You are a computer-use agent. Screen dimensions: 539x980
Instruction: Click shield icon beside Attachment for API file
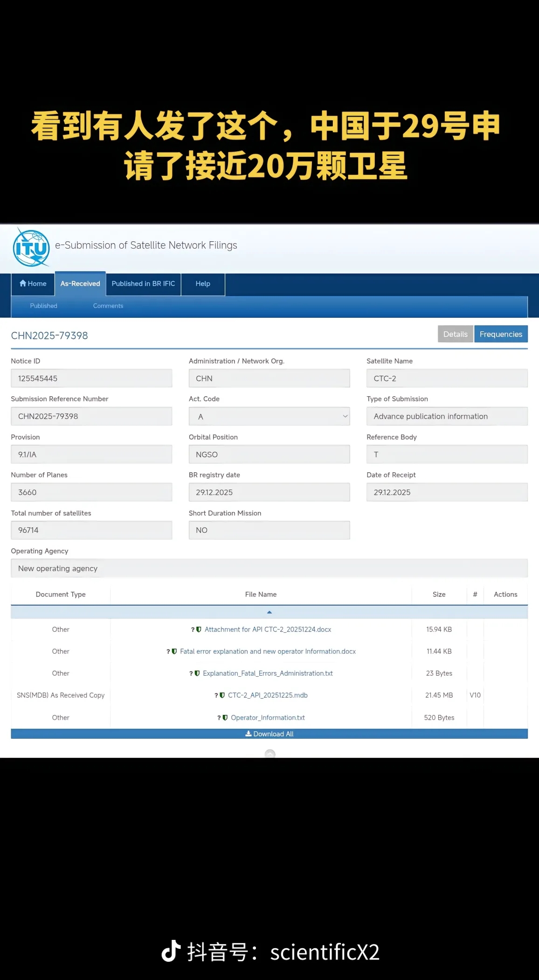pyautogui.click(x=199, y=630)
